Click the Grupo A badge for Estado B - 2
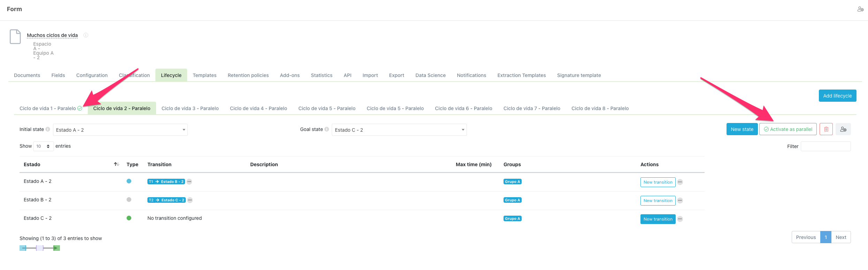The width and height of the screenshot is (868, 270). pyautogui.click(x=512, y=200)
